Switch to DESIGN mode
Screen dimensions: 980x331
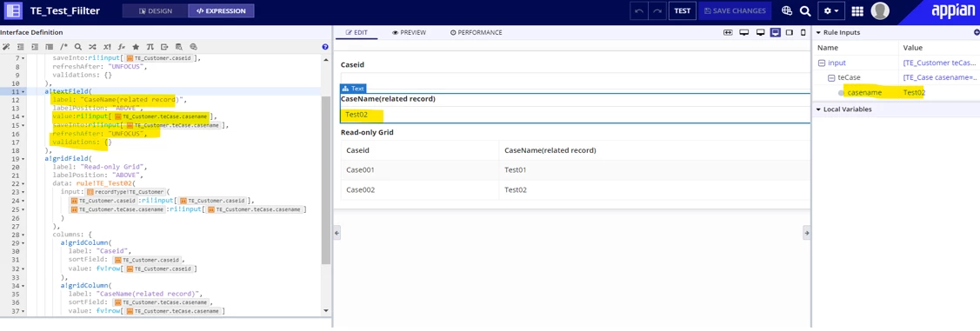155,10
